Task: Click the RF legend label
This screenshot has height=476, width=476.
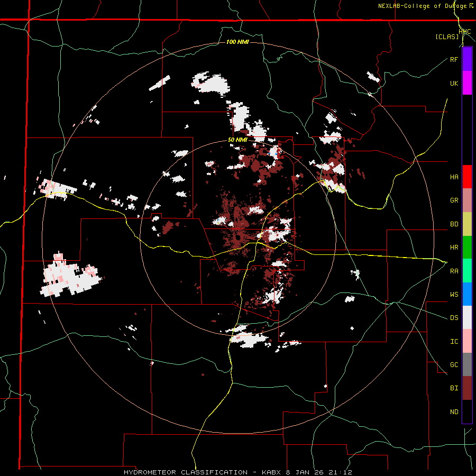Action: pyautogui.click(x=454, y=59)
